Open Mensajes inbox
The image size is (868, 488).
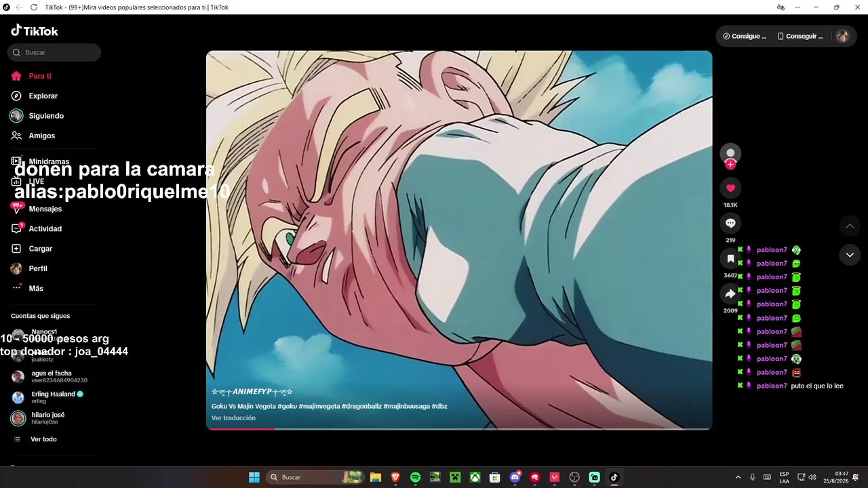pos(36,209)
